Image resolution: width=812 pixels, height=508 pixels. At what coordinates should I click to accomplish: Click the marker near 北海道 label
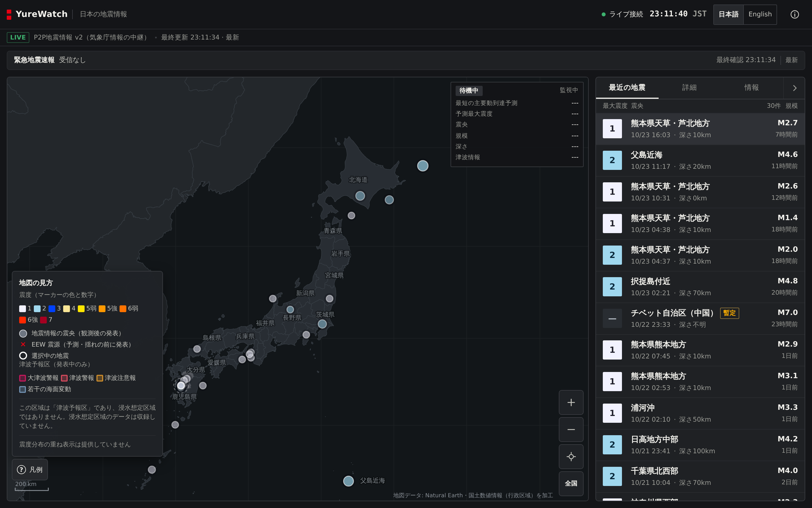coord(360,196)
